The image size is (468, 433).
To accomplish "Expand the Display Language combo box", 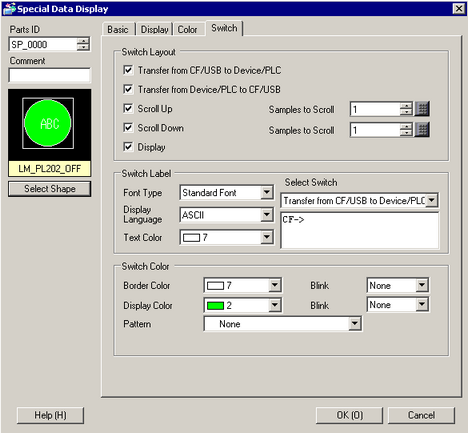I will [267, 215].
